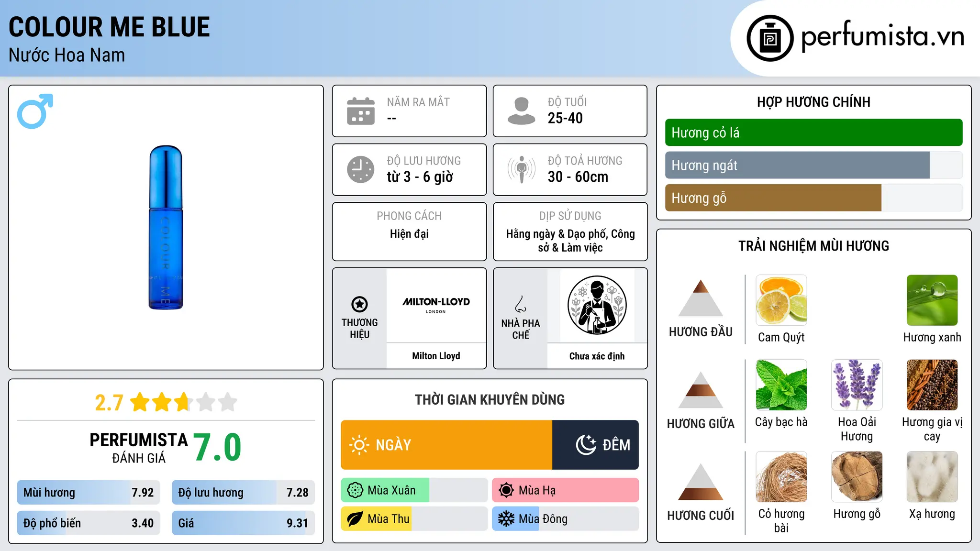Open the Cam Quýt citrus note image
980x551 pixels.
[x=781, y=300]
